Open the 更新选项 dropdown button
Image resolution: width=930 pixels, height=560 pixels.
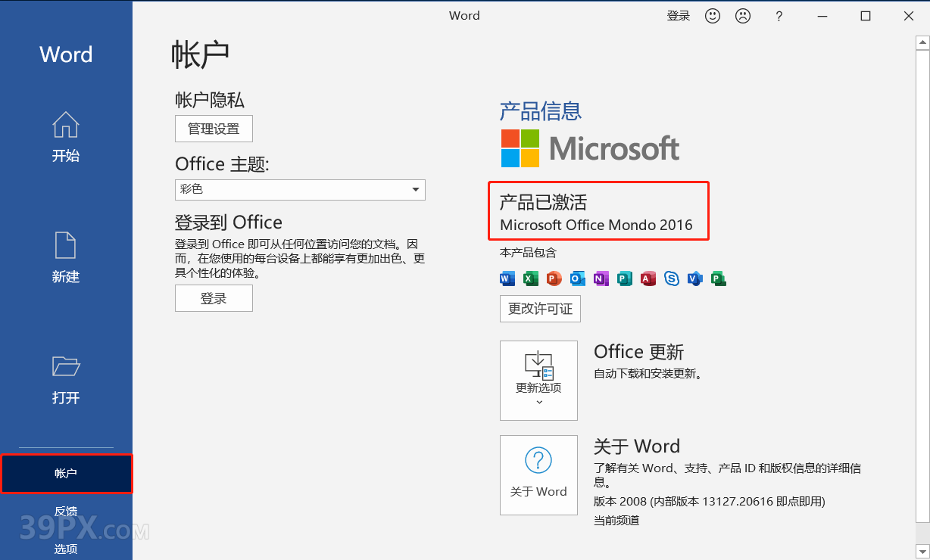tap(538, 381)
